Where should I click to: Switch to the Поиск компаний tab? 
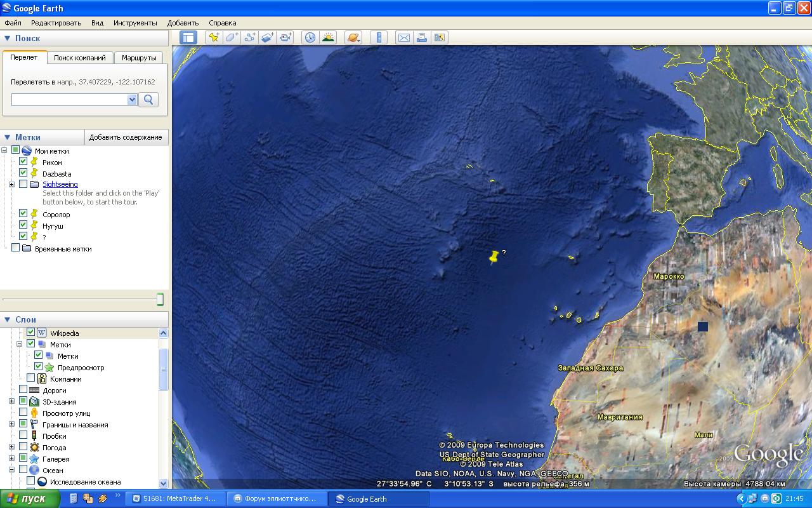(x=80, y=58)
